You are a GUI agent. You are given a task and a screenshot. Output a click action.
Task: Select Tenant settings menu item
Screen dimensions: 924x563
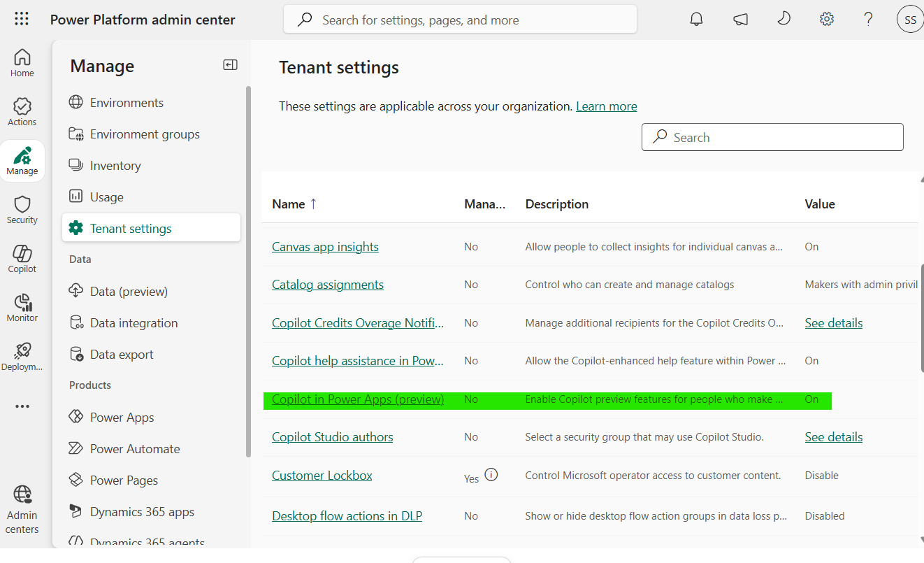pos(151,228)
